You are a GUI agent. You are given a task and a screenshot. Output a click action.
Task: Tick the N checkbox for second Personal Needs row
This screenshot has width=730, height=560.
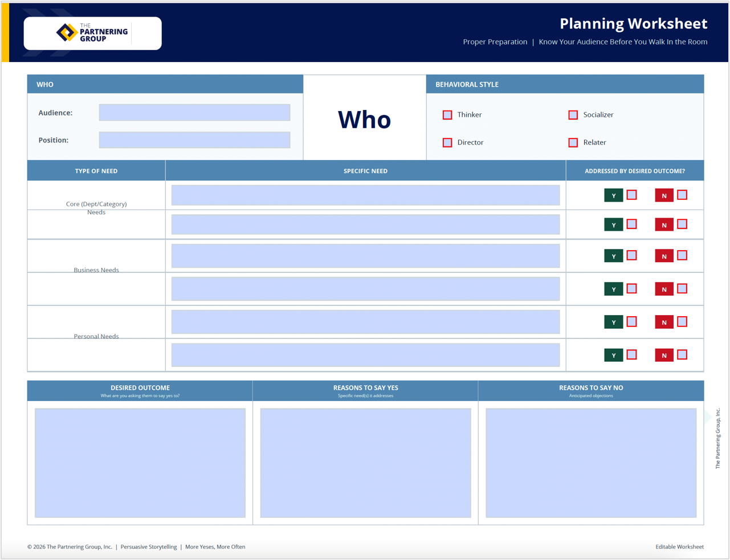(682, 355)
